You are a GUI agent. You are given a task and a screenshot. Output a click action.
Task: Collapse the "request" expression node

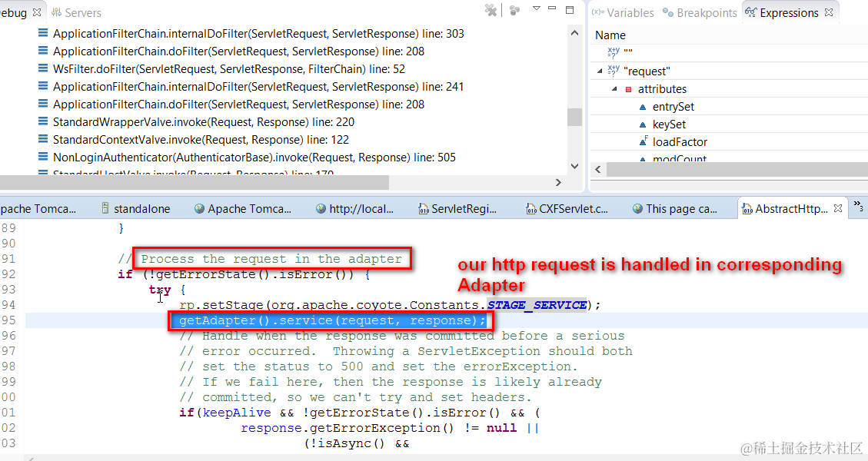[x=600, y=71]
